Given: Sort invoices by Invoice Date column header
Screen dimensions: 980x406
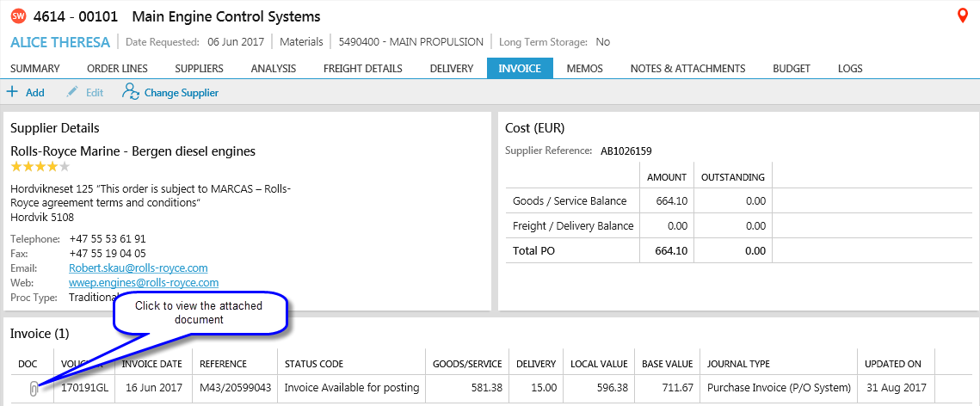Looking at the screenshot, I should click(151, 364).
